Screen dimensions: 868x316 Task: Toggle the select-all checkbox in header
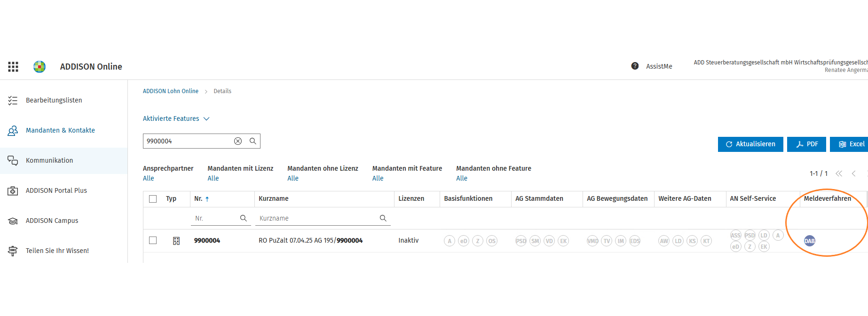click(153, 199)
